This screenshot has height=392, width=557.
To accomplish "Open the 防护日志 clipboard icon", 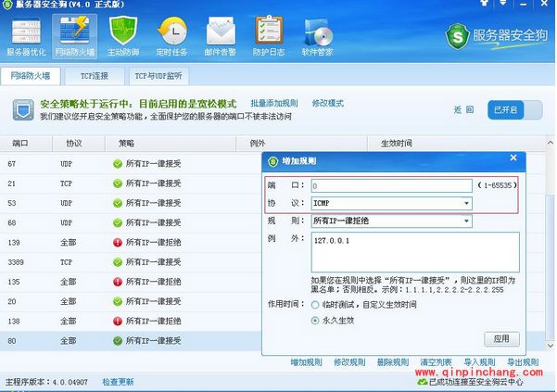I will 269,38.
